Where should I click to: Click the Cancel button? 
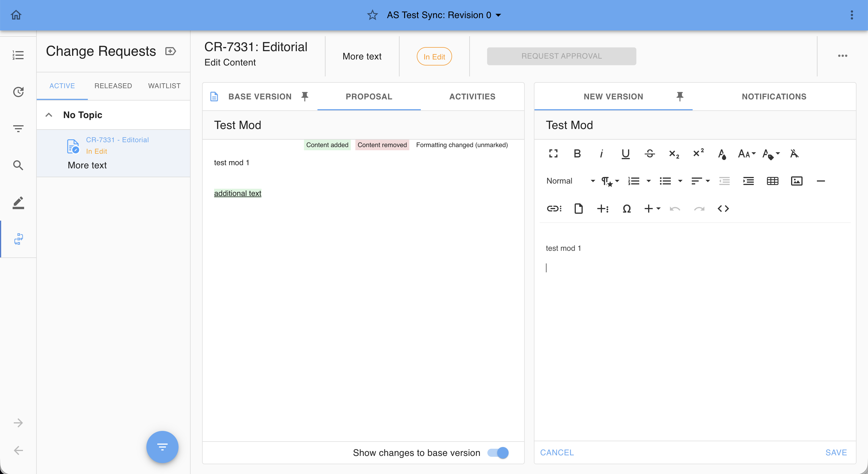click(x=557, y=452)
